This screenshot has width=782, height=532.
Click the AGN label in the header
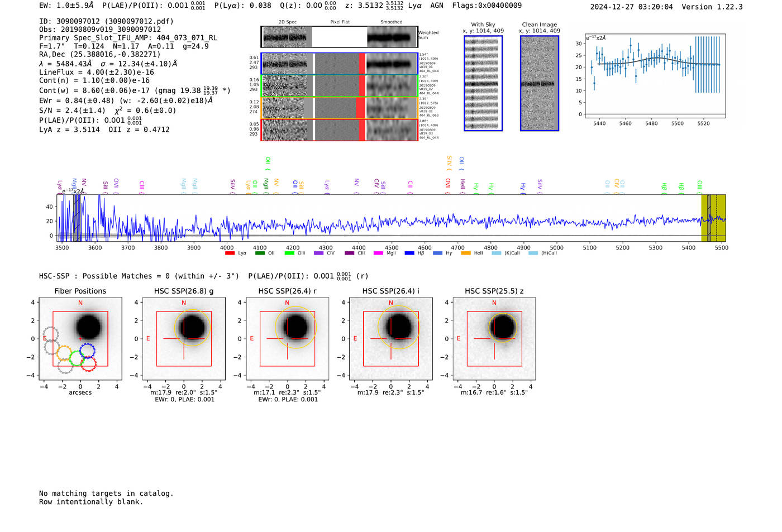(x=437, y=6)
